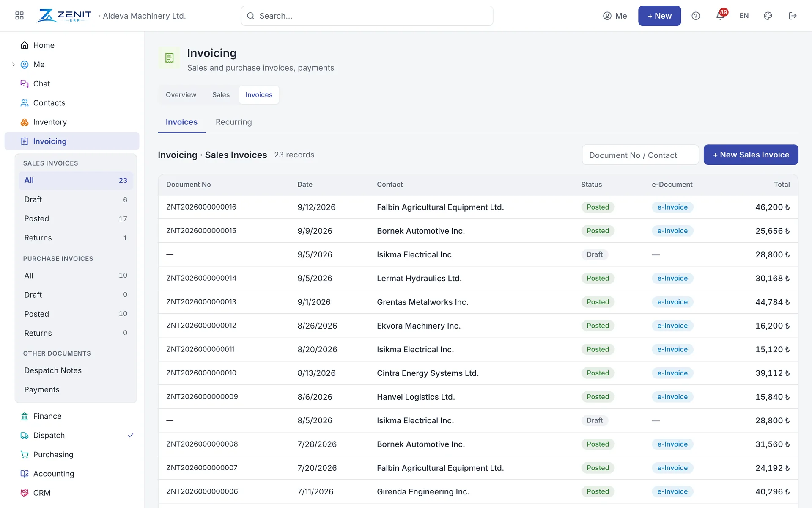Open Payments under Other Documents

coord(76,389)
